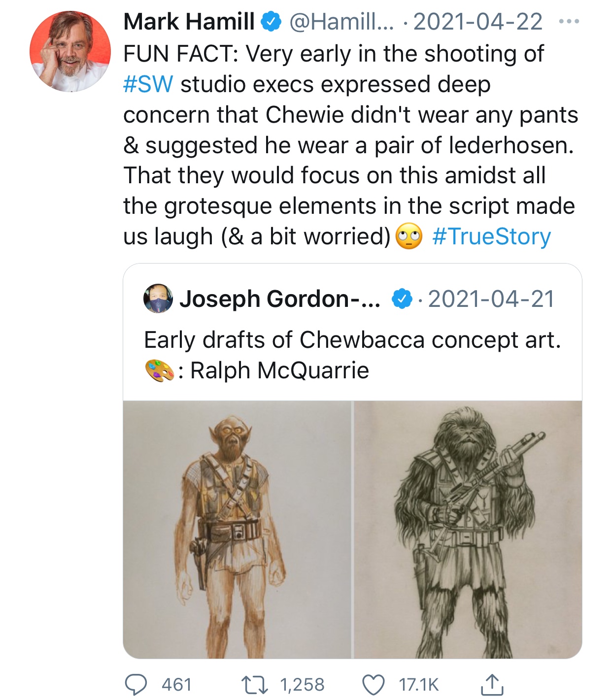Viewport: 612px width, 700px height.
Task: Click the 2021-04-22 tweet timestamp
Action: [x=478, y=22]
